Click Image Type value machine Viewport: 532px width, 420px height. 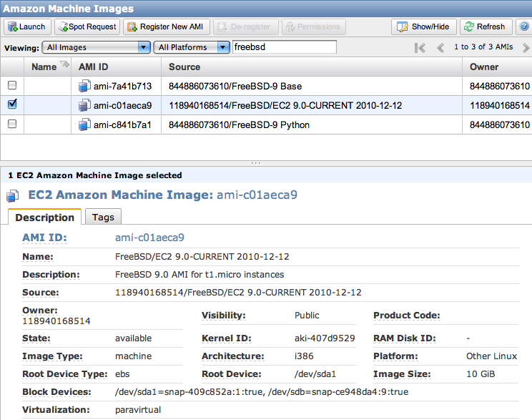133,356
